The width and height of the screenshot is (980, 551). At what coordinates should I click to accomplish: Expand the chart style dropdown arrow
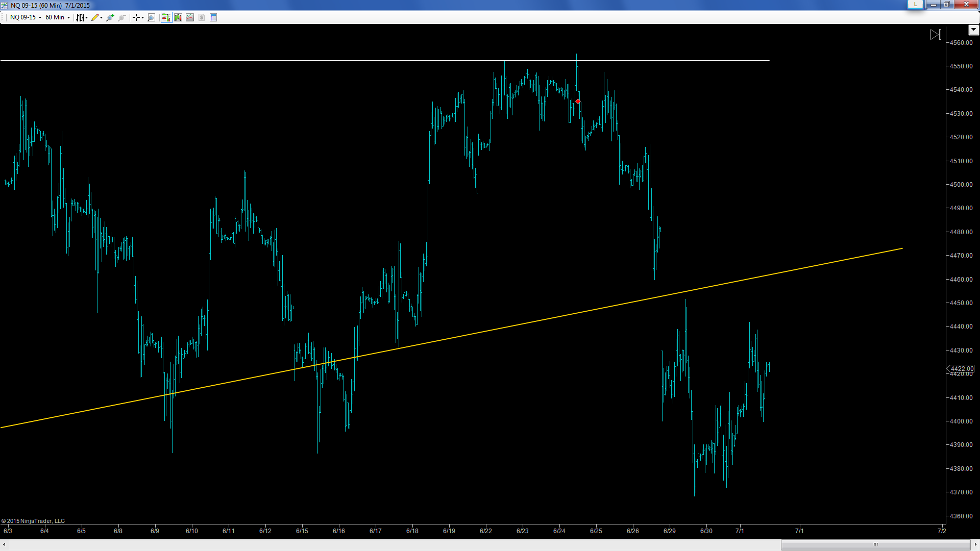pos(87,17)
